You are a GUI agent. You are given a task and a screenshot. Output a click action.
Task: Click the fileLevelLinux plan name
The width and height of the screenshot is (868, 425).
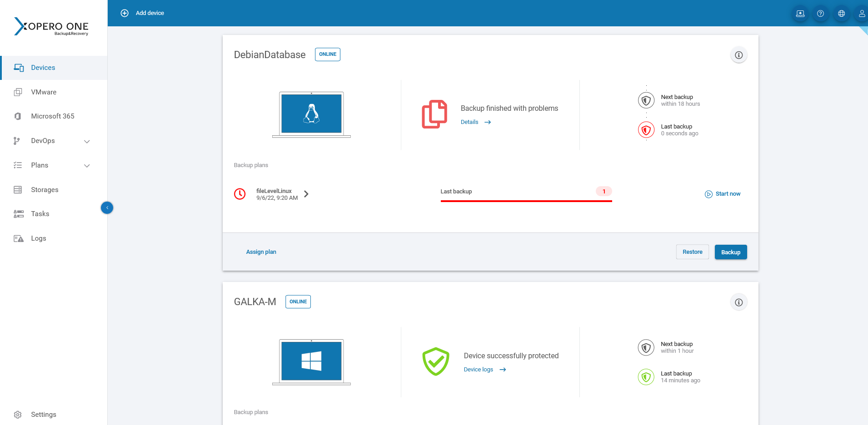point(274,191)
